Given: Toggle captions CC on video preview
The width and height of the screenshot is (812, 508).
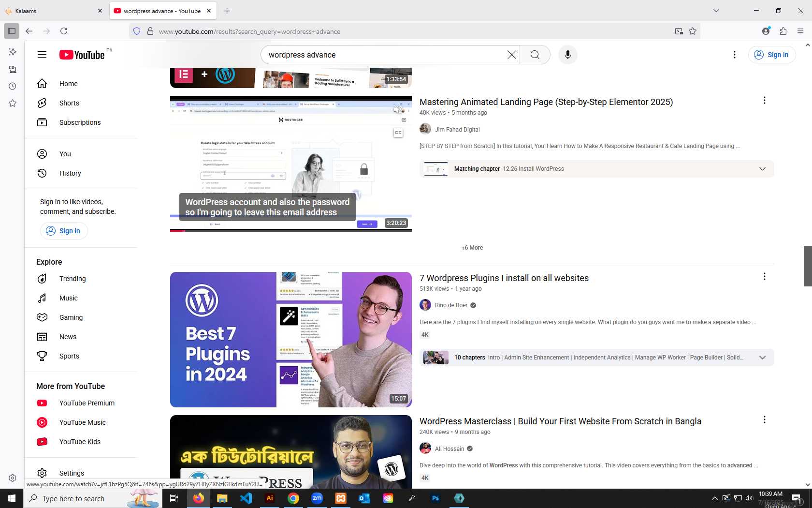Looking at the screenshot, I should tap(398, 133).
